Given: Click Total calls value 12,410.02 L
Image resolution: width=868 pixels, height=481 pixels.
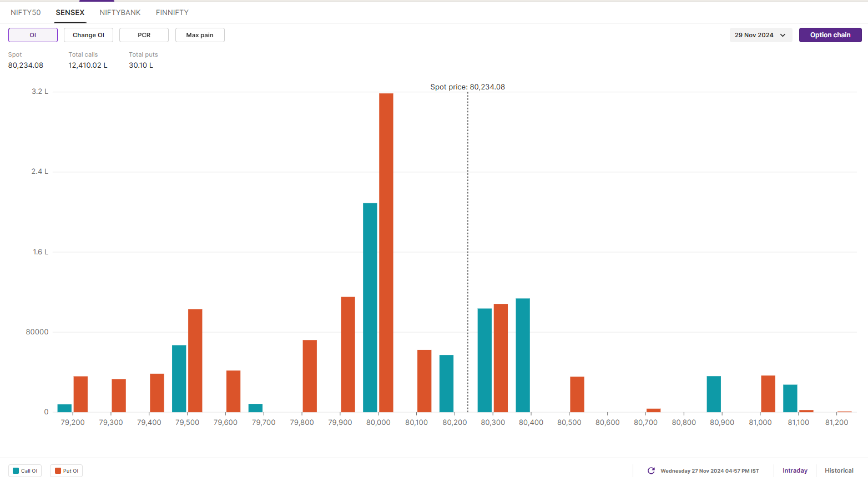Looking at the screenshot, I should 88,65.
